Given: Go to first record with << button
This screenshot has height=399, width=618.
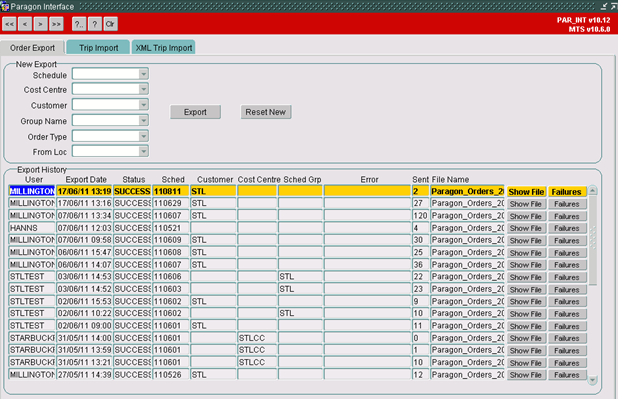Looking at the screenshot, I should pos(9,24).
